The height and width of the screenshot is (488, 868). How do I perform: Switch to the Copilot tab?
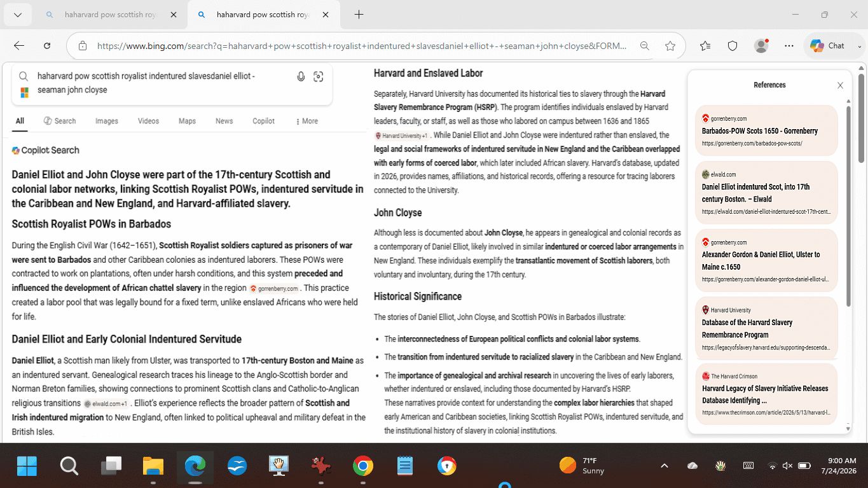263,121
